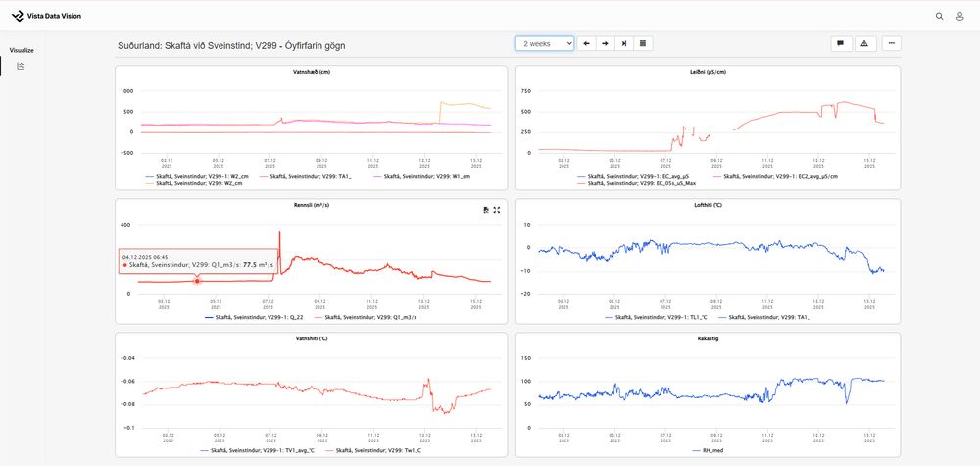Image resolution: width=980 pixels, height=466 pixels.
Task: Open the Visualize chart icon in sidebar
Action: [x=21, y=66]
